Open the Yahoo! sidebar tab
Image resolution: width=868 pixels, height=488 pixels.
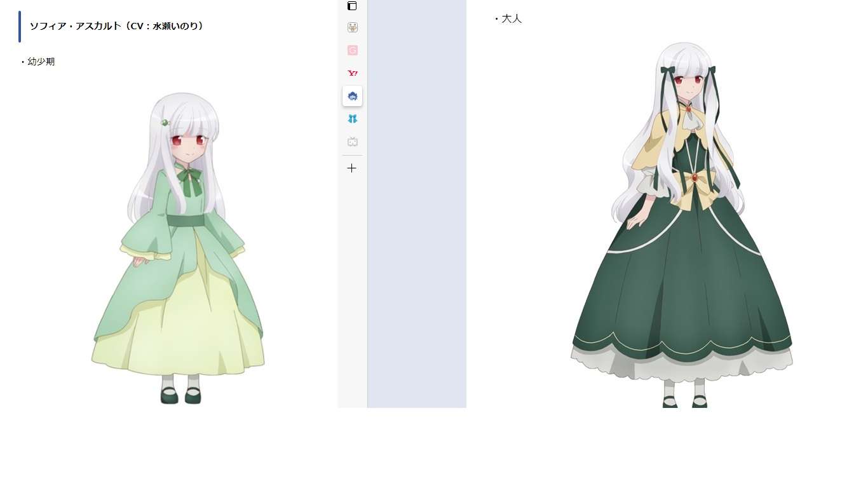tap(353, 73)
